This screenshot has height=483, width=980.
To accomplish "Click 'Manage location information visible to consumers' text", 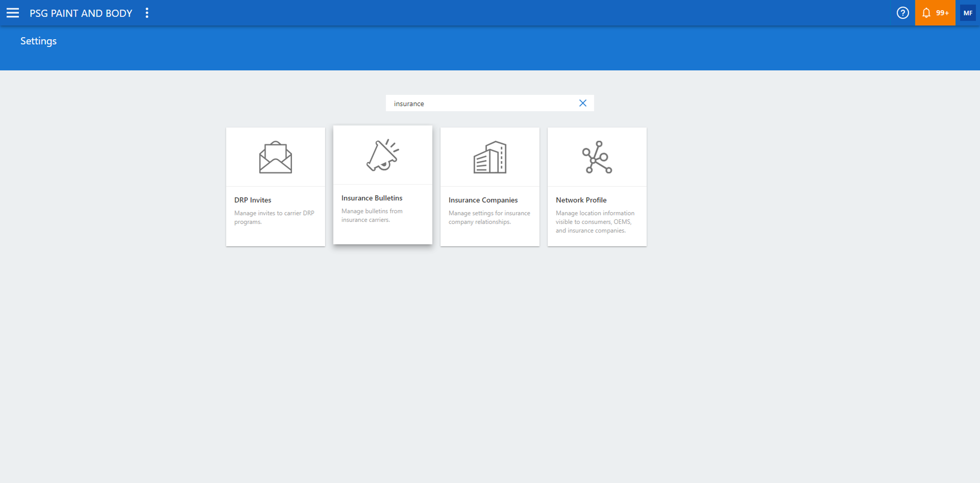I will (x=595, y=222).
